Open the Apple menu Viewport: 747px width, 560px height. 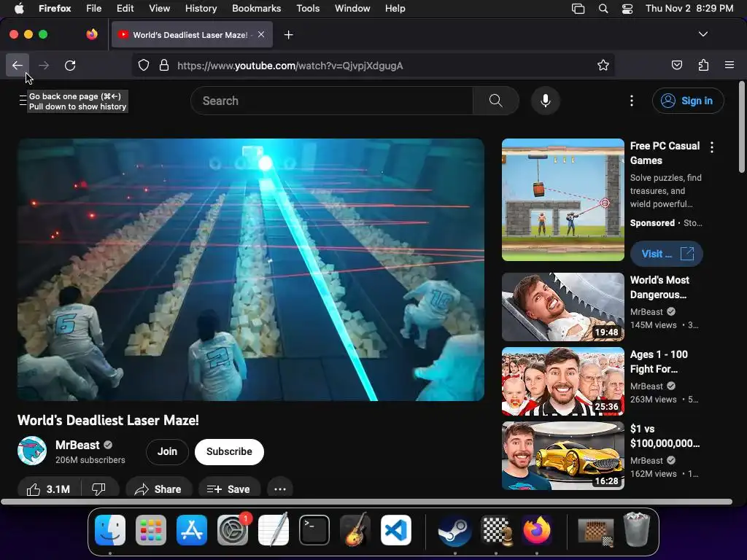coord(19,8)
